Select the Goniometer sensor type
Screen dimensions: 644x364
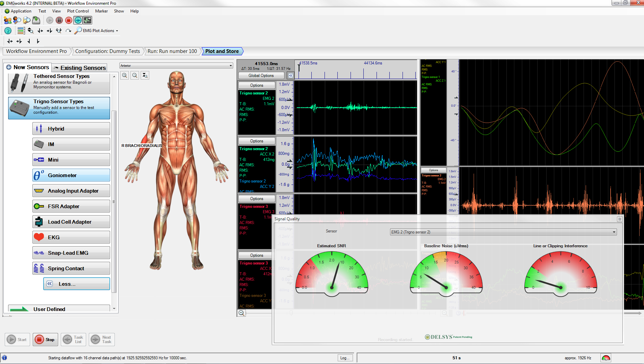tap(71, 175)
